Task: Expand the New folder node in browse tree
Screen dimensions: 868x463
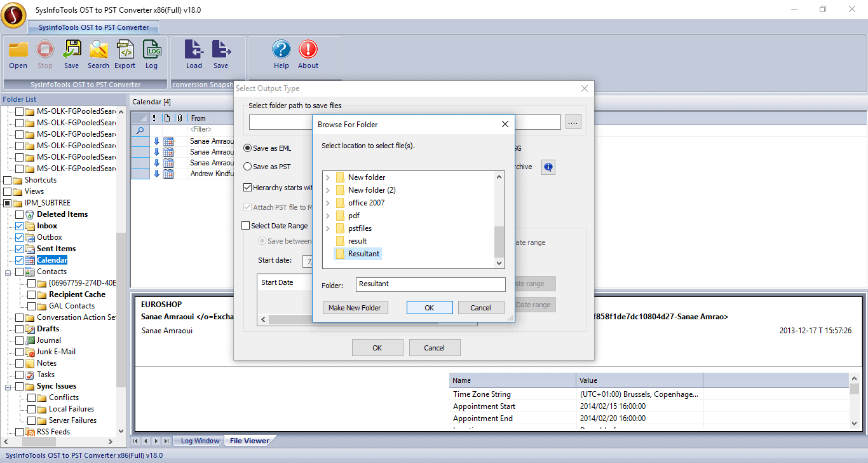Action: (328, 177)
